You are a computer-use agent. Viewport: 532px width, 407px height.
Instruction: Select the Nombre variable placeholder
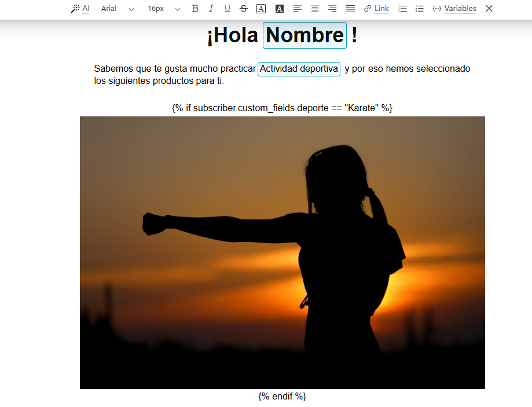(x=304, y=35)
